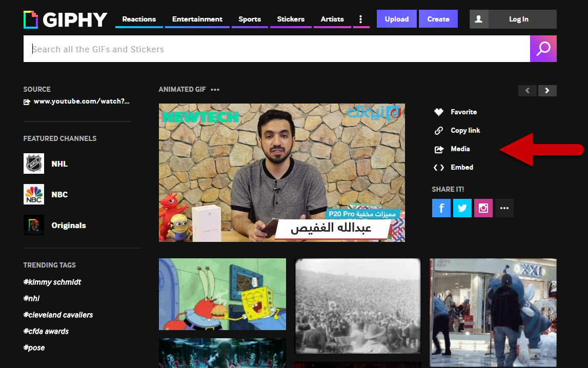Screen dimensions: 588x368
Task: Go to next GIF arrow
Action: point(548,91)
